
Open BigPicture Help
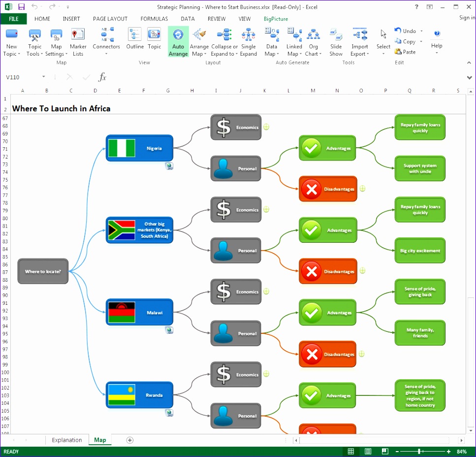[437, 41]
